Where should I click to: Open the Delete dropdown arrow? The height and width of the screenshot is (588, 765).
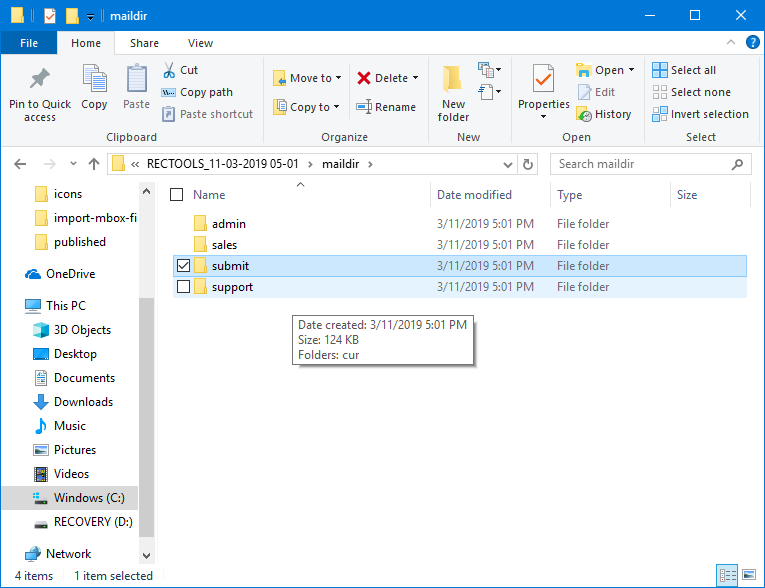[416, 78]
